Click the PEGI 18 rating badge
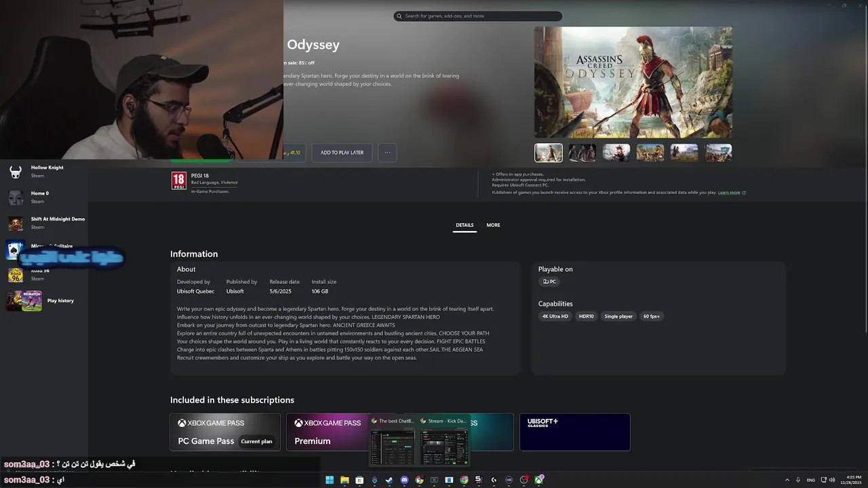 (178, 181)
